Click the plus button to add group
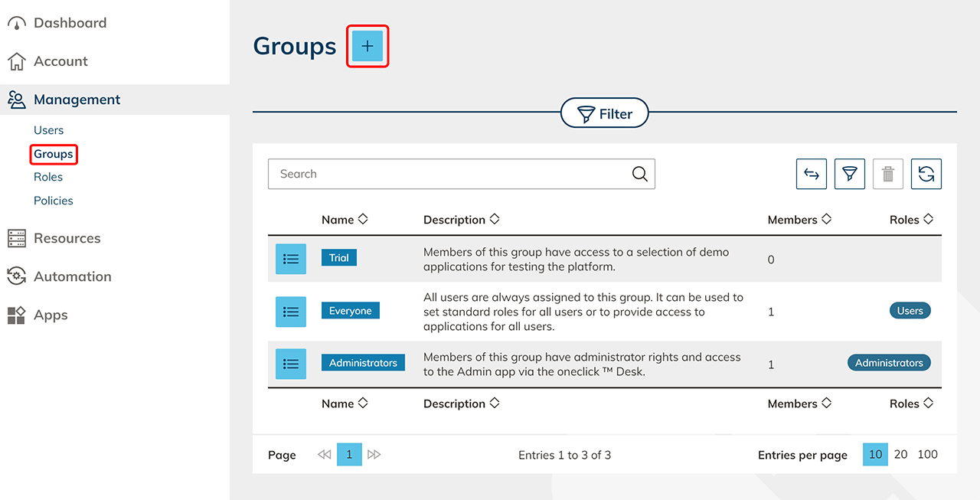 click(x=367, y=46)
